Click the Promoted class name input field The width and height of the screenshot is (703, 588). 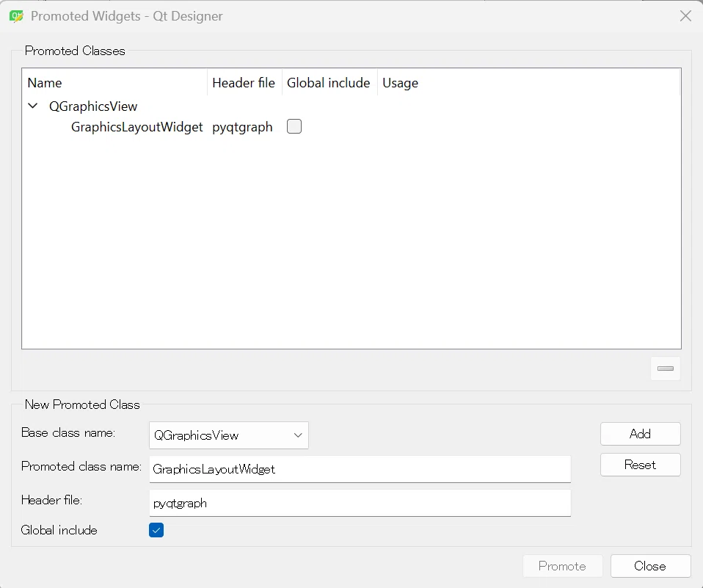click(360, 469)
